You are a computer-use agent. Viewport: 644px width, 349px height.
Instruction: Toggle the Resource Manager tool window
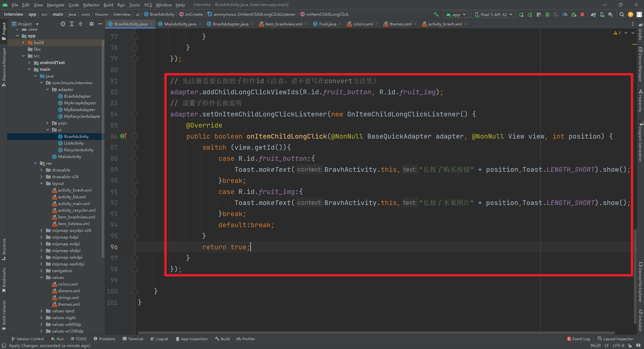pyautogui.click(x=4, y=67)
